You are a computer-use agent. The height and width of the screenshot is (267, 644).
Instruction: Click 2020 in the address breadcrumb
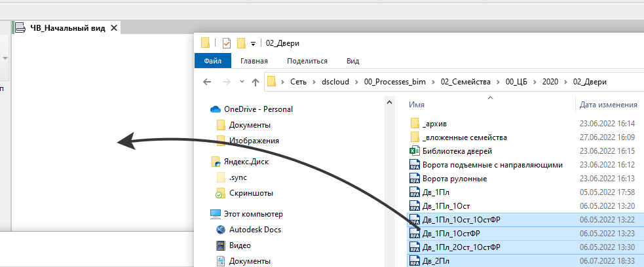tap(550, 82)
